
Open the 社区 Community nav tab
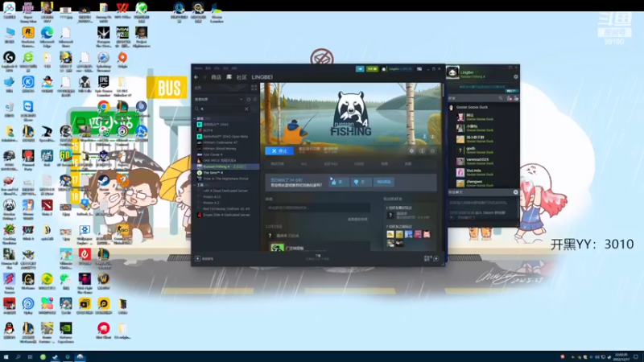[x=242, y=77]
